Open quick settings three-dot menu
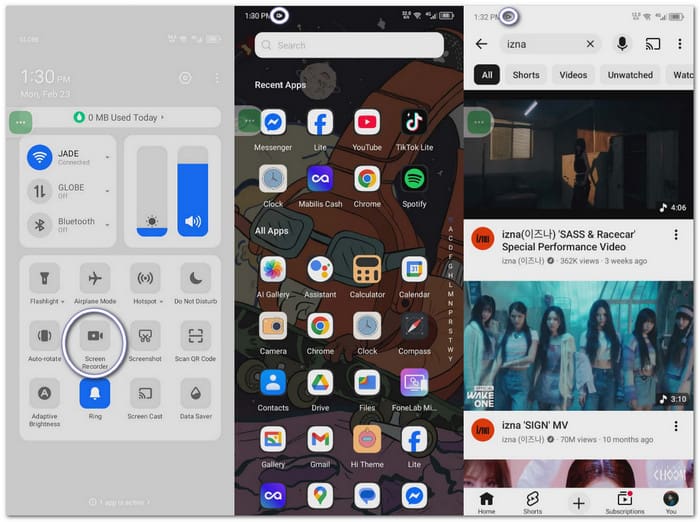This screenshot has height=522, width=700. 217,78
